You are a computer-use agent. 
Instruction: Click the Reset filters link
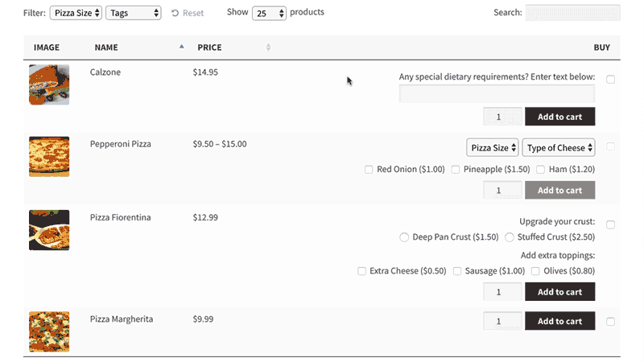point(188,13)
